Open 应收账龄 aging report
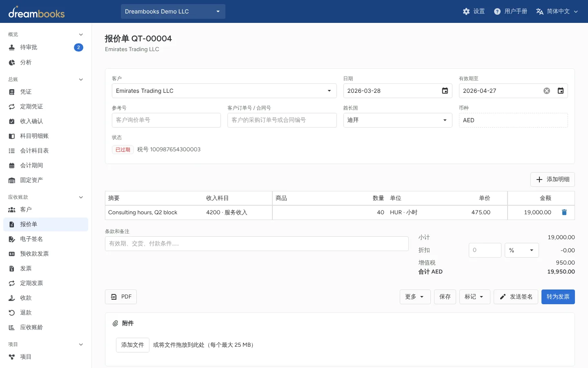The height and width of the screenshot is (368, 588). (46, 328)
